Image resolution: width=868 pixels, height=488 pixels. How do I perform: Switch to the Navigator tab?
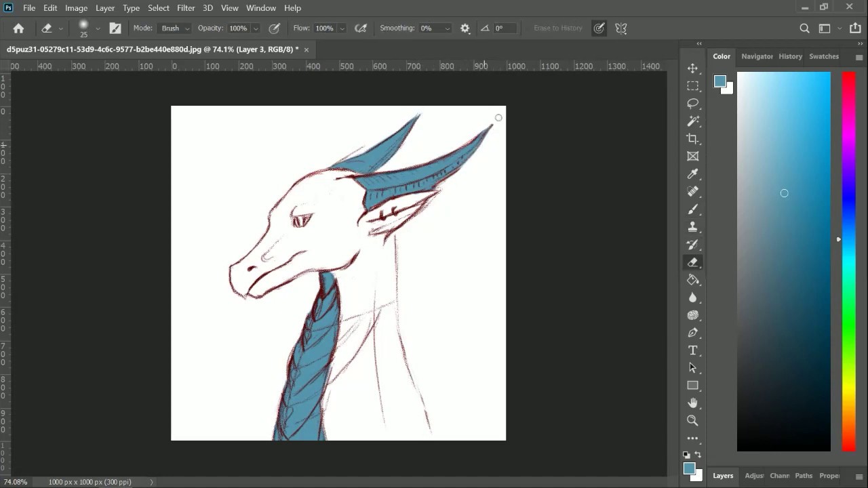[757, 56]
